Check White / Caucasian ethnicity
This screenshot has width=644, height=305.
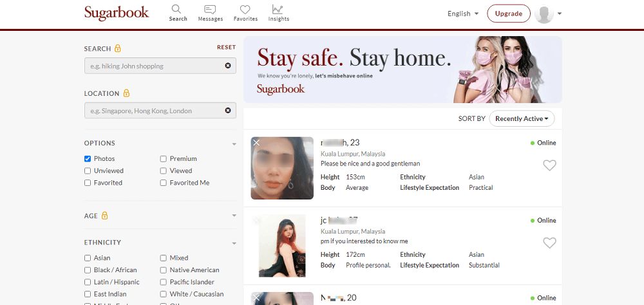(x=164, y=294)
